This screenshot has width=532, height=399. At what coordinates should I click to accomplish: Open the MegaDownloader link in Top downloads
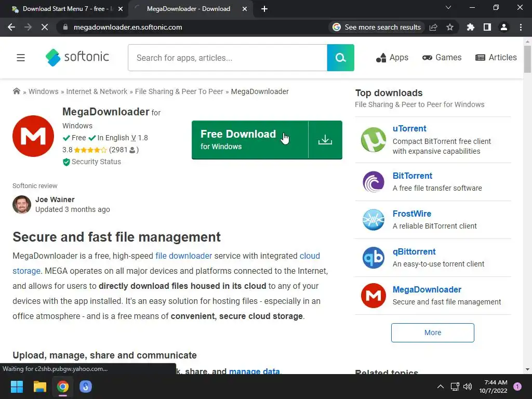(x=427, y=290)
